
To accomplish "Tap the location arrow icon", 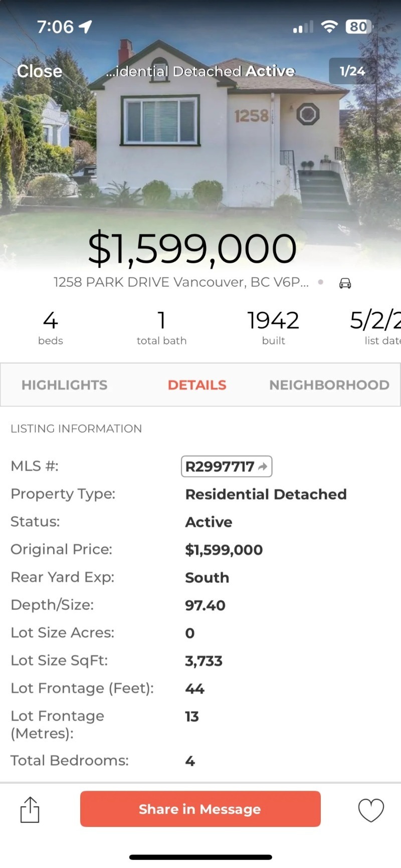I will (86, 27).
